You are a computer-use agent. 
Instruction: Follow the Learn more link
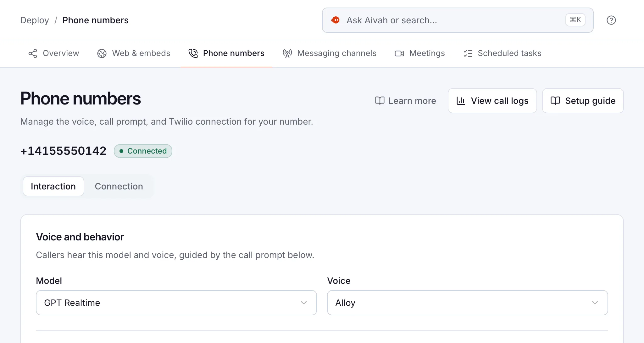click(x=406, y=101)
